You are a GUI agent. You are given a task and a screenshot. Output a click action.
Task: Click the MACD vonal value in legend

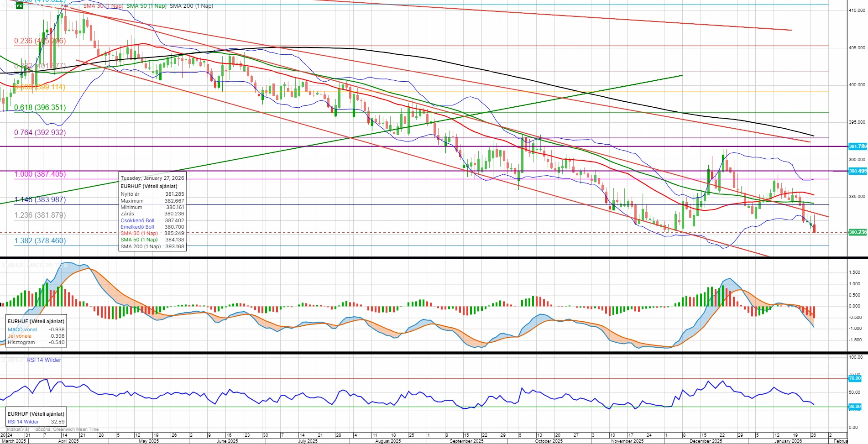58,329
